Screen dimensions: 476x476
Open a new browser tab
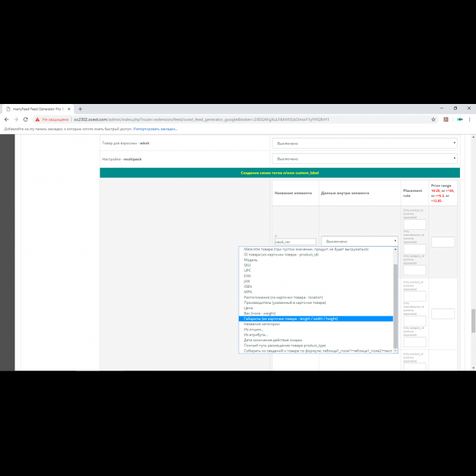(x=80, y=108)
